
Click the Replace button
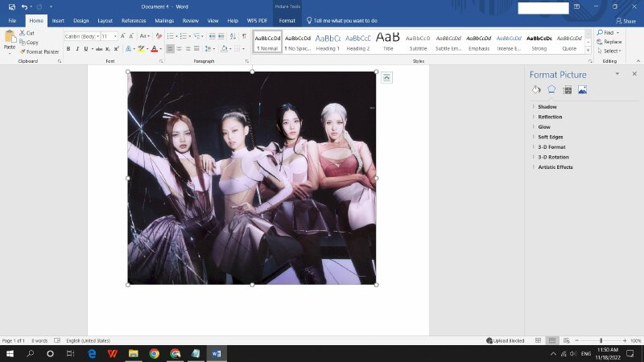[609, 42]
